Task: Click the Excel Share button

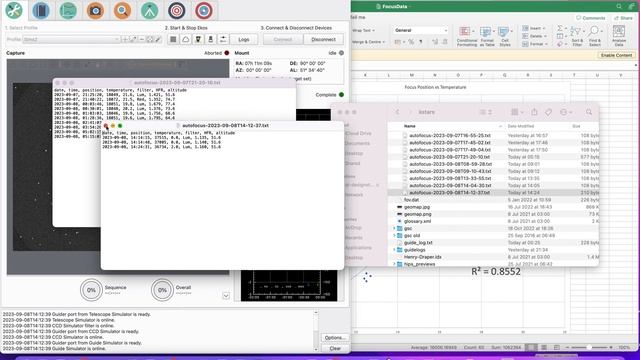Action: [623, 18]
